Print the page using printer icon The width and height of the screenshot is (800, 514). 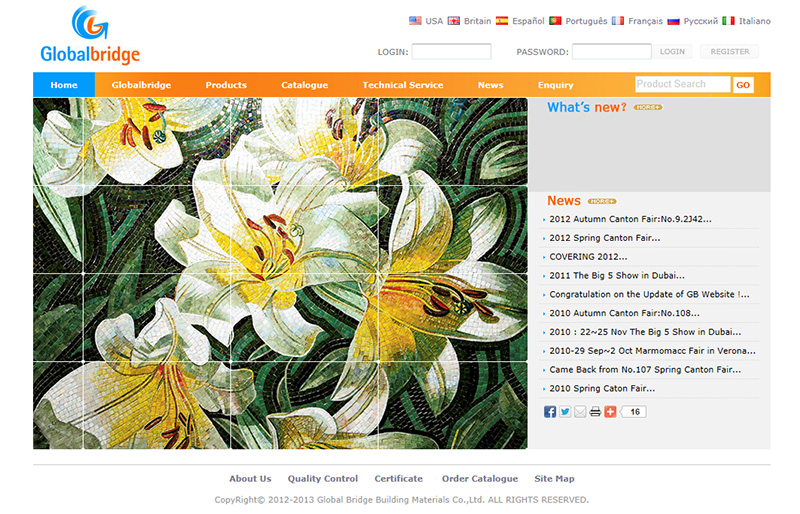(595, 411)
